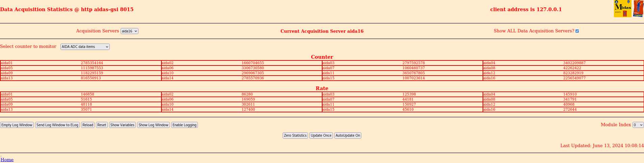Click the Show Variables button
This screenshot has width=644, height=163.
click(x=122, y=125)
